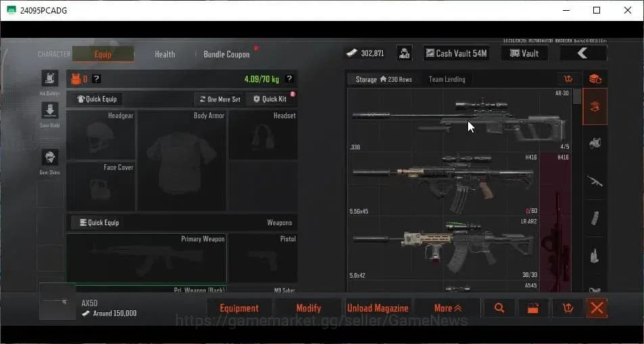This screenshot has height=344, width=644.
Task: Click Unload Magazine button
Action: tap(378, 308)
